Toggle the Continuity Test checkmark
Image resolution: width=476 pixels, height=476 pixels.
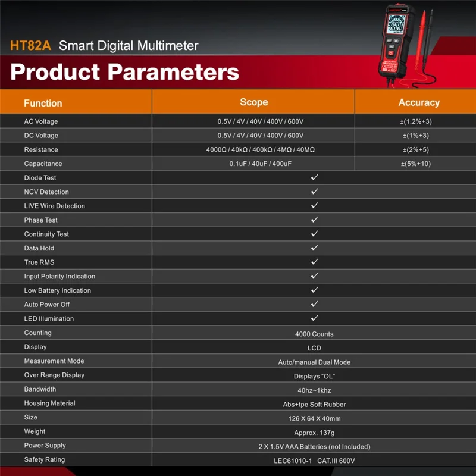pyautogui.click(x=314, y=234)
